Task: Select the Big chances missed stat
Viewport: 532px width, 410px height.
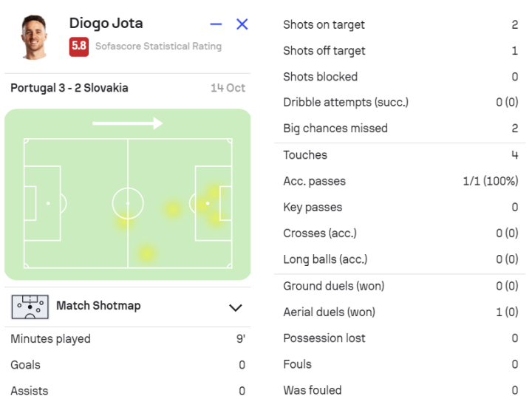Action: [400, 129]
